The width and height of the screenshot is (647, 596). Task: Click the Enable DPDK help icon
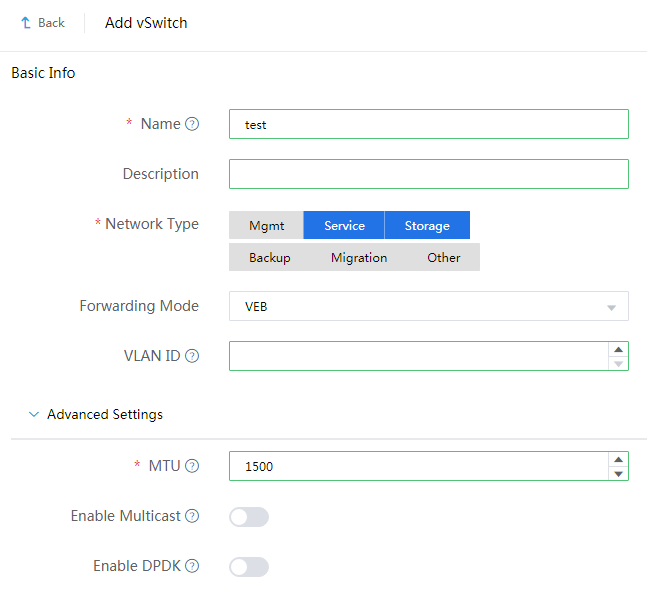pos(192,566)
